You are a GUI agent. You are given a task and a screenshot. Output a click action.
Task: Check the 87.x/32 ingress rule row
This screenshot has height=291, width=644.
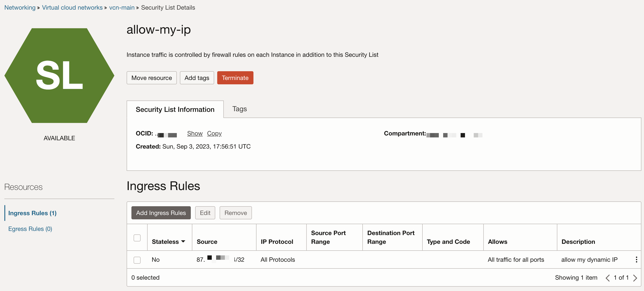coord(137,260)
